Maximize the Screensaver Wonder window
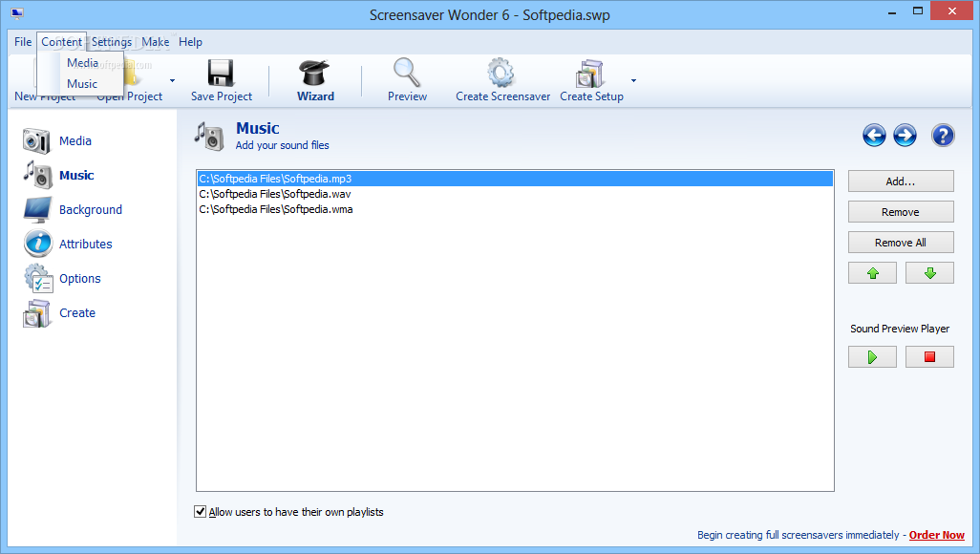980x554 pixels. 918,11
